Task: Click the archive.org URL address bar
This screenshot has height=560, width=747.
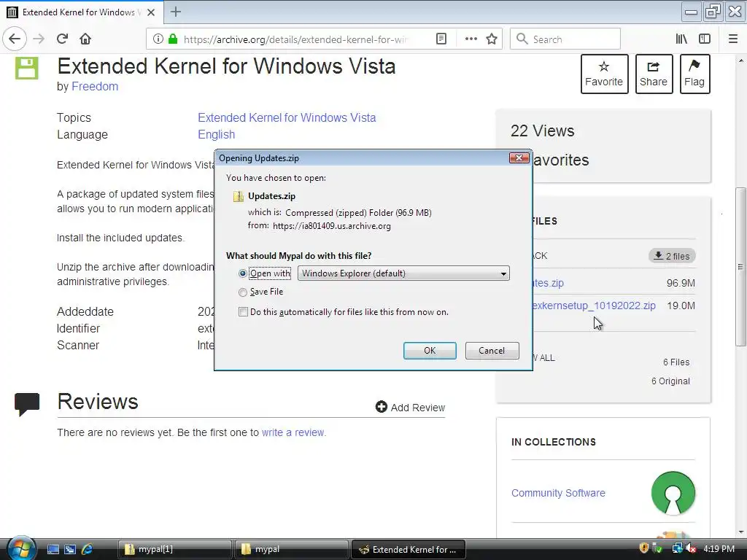Action: 295,39
